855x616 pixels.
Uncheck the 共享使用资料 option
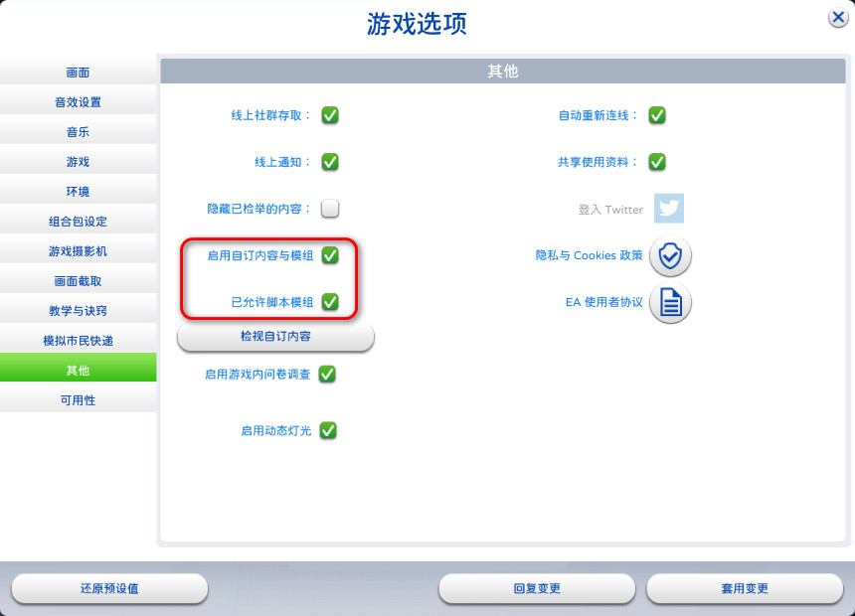pyautogui.click(x=657, y=162)
